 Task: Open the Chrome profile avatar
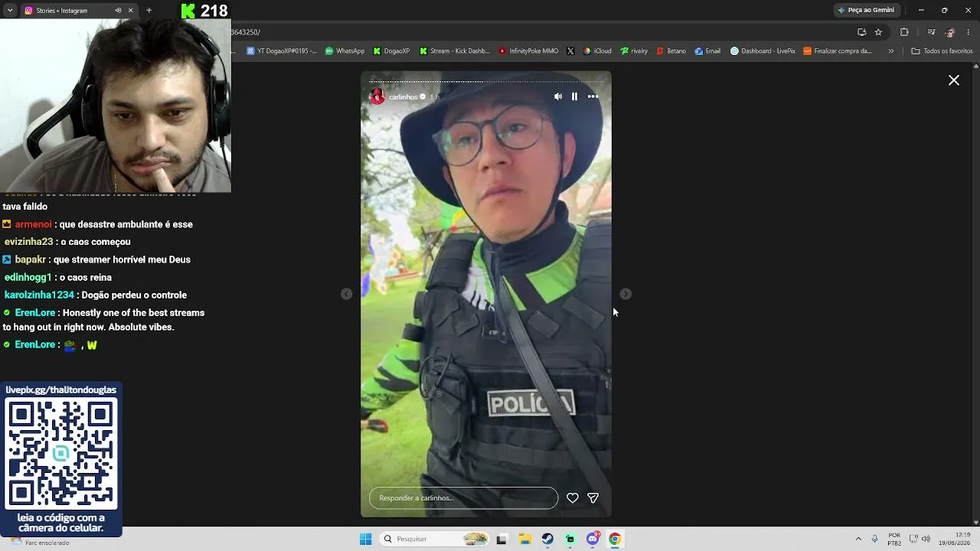[x=950, y=32]
